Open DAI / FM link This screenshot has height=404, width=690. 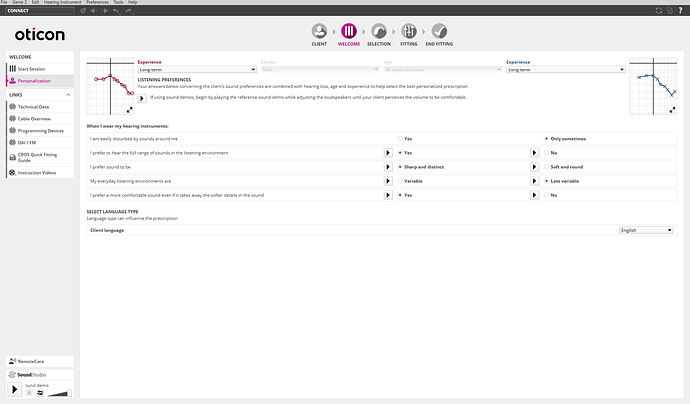(x=40, y=142)
